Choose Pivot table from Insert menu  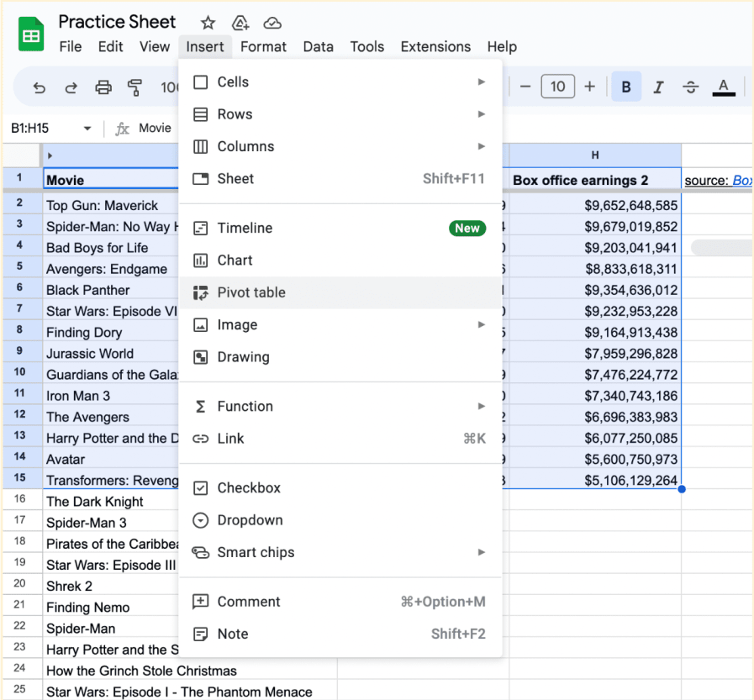tap(340, 292)
